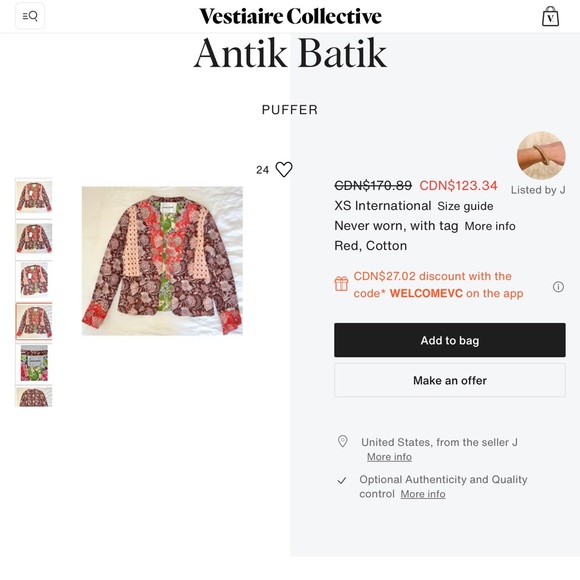Select the first jacket thumbnail

(34, 196)
